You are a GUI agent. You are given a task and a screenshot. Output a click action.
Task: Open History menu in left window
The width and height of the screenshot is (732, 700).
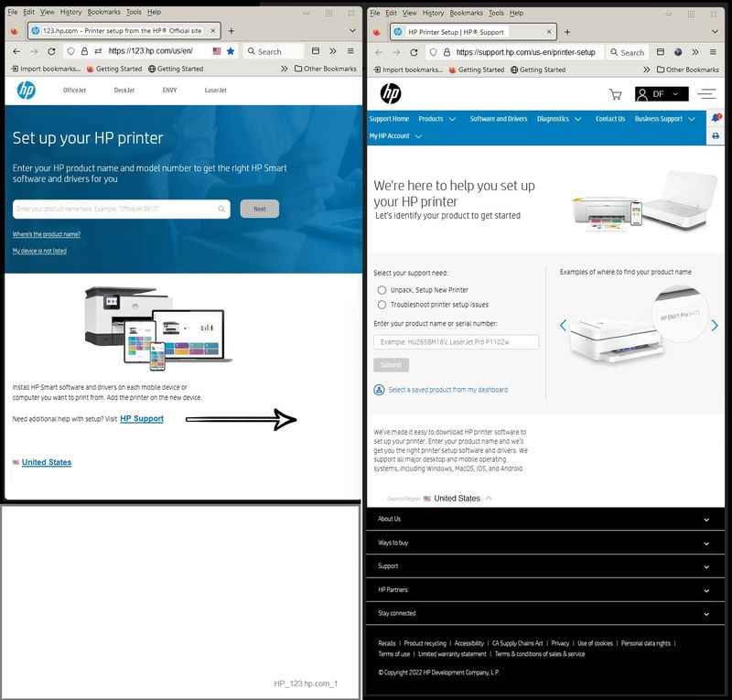point(70,12)
